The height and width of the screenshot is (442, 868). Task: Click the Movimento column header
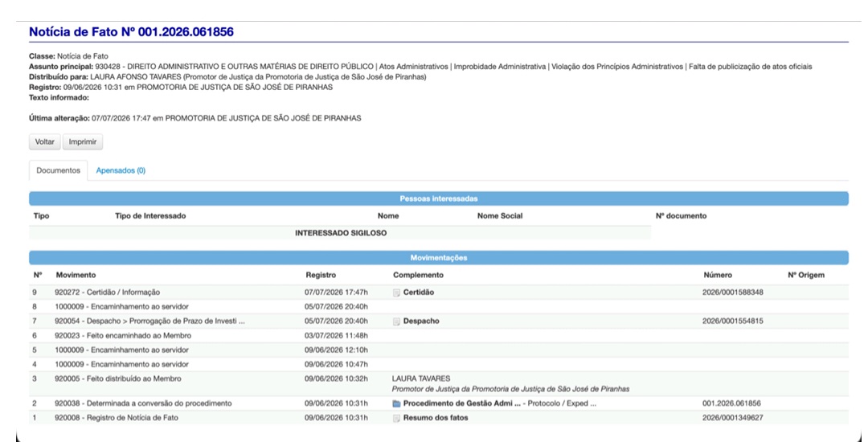coord(76,275)
